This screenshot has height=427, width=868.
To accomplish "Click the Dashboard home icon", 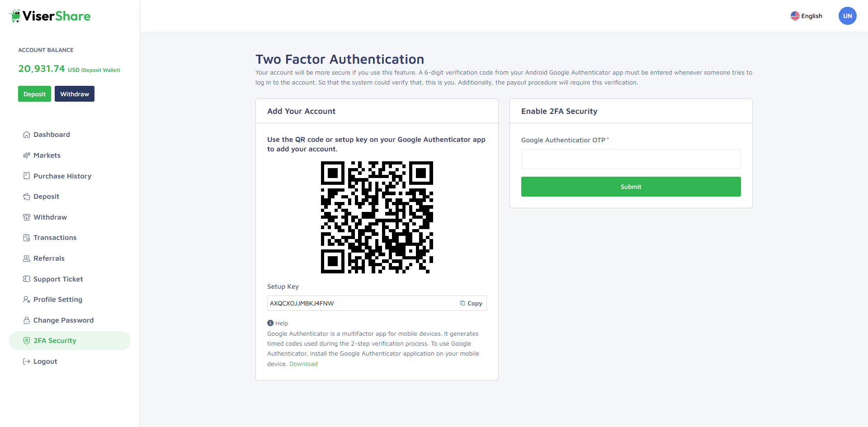I will coord(27,135).
